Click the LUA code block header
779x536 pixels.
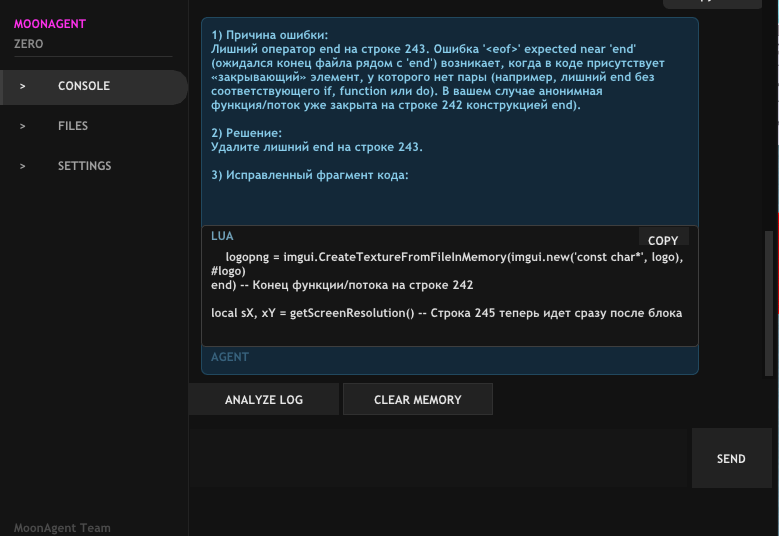pos(223,237)
